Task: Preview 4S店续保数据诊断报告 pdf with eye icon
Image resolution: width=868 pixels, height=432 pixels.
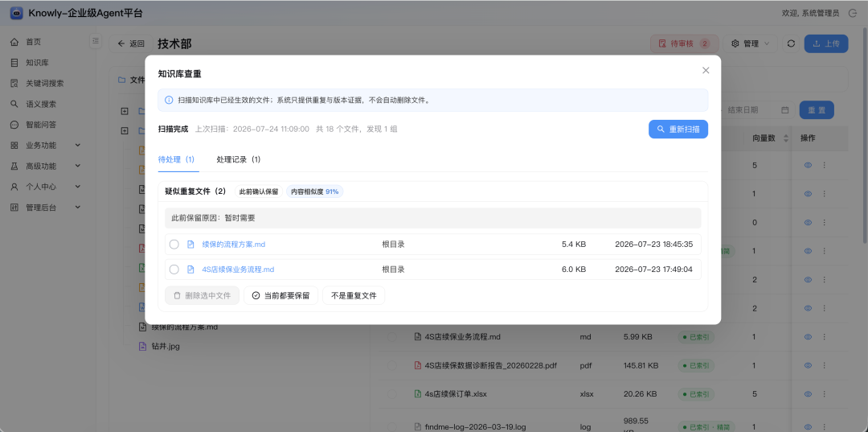Action: [x=809, y=365]
